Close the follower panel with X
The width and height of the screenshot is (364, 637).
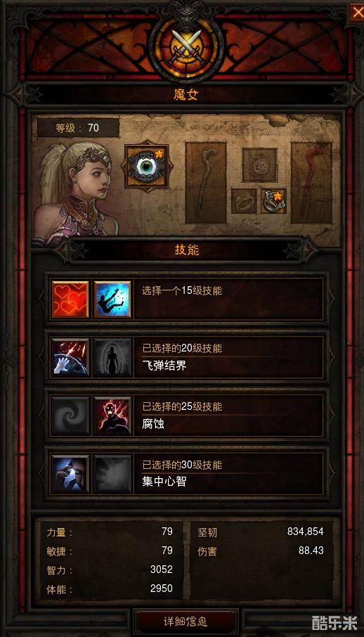[x=356, y=13]
